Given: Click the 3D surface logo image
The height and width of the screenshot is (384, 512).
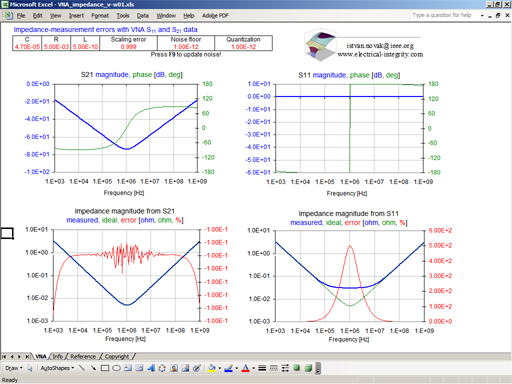Looking at the screenshot, I should click(321, 46).
